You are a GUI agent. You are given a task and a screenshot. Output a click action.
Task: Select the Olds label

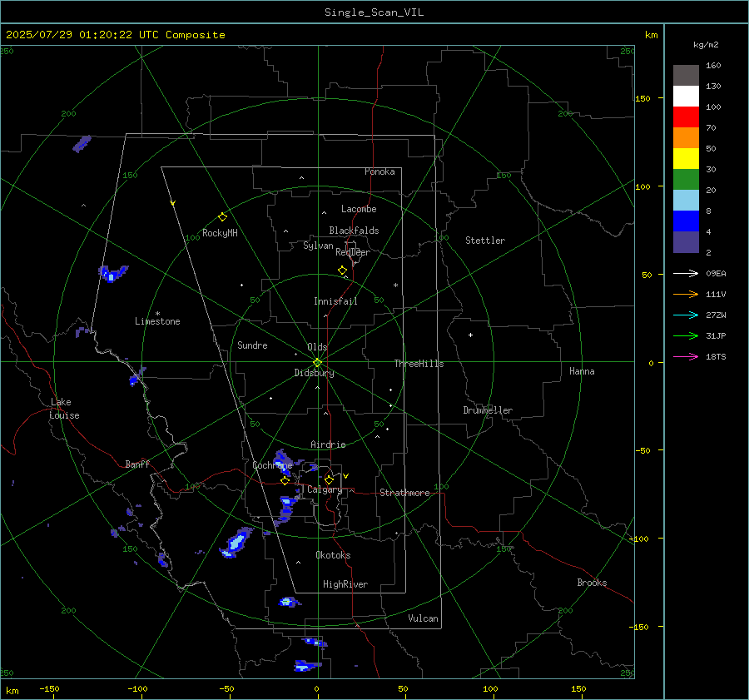317,347
